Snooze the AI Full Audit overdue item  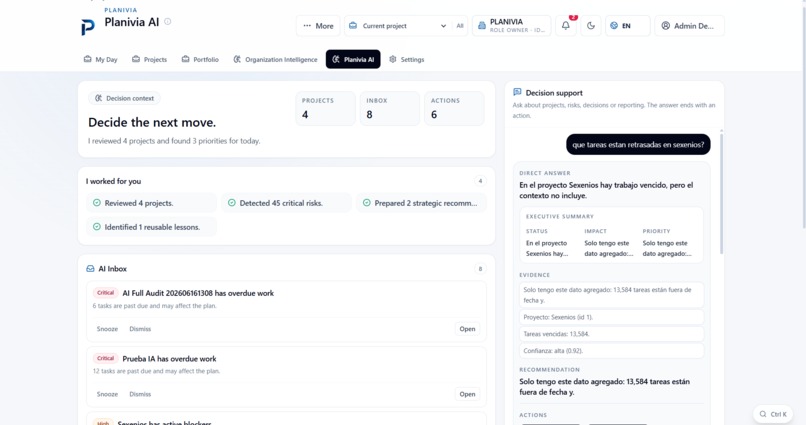pos(107,329)
